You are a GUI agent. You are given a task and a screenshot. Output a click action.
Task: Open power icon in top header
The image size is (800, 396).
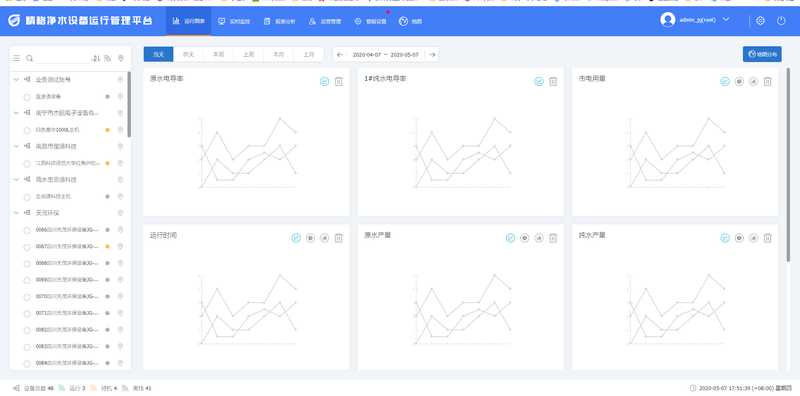pyautogui.click(x=781, y=21)
